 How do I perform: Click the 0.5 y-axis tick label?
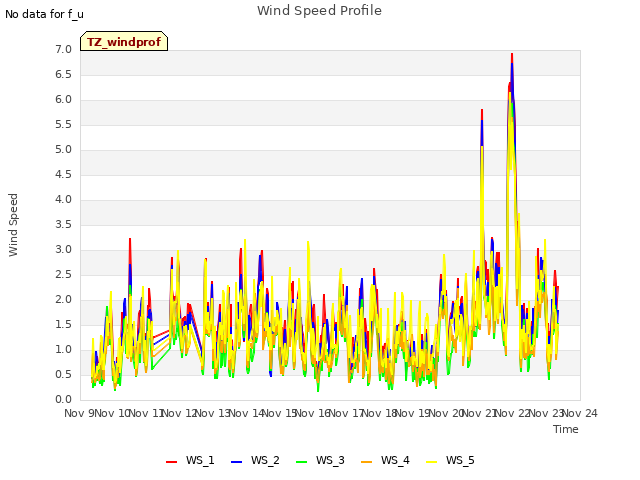click(x=63, y=375)
